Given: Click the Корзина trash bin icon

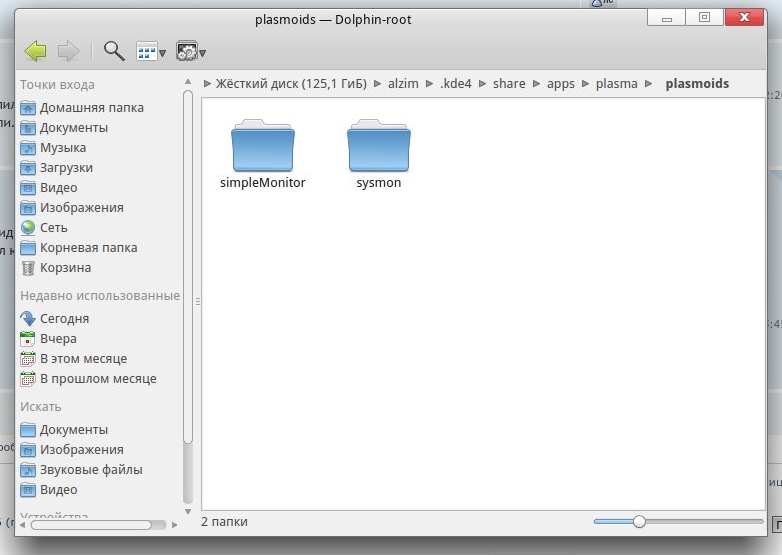Looking at the screenshot, I should [x=28, y=268].
